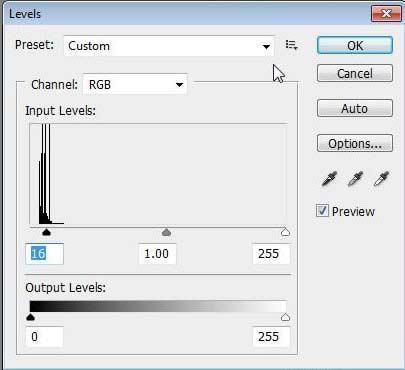Open the Channel dropdown showing RGB
Image resolution: width=405 pixels, height=370 pixels.
(135, 84)
